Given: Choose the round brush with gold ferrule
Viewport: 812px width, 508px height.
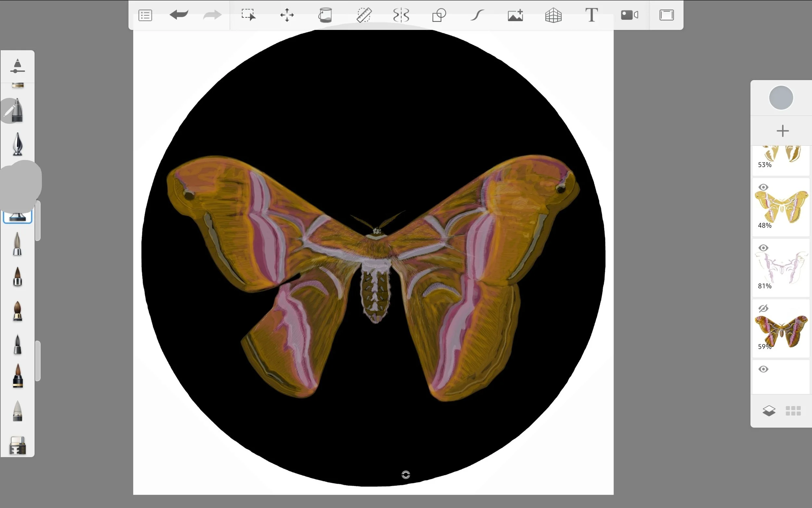Looking at the screenshot, I should click(x=18, y=311).
